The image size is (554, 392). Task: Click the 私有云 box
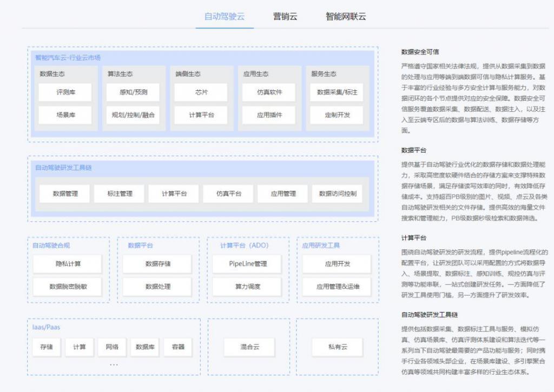click(338, 347)
